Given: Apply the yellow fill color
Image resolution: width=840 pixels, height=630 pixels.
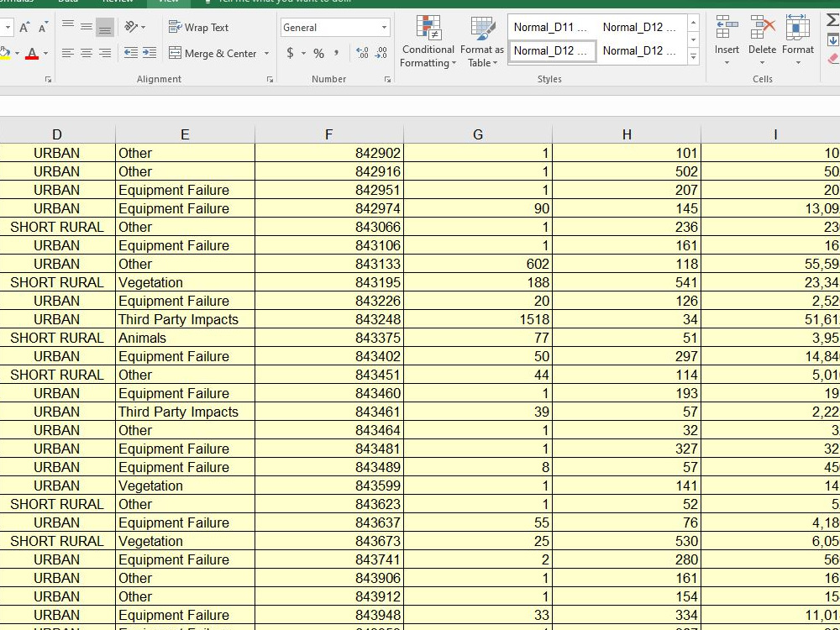Looking at the screenshot, I should [5, 53].
